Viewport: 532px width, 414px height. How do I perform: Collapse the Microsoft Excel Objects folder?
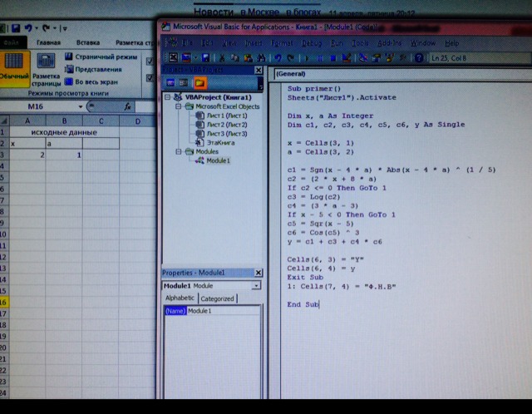[x=178, y=106]
